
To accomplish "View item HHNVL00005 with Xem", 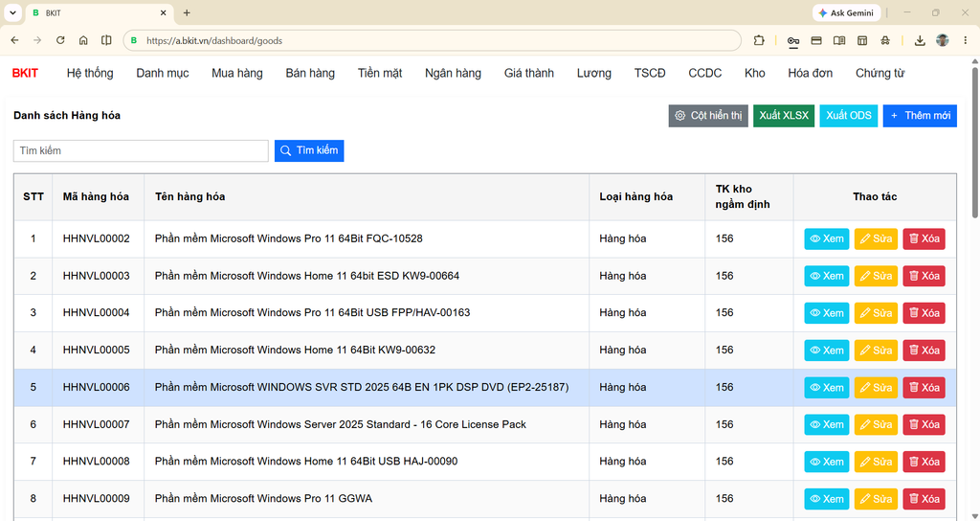I will click(x=826, y=351).
